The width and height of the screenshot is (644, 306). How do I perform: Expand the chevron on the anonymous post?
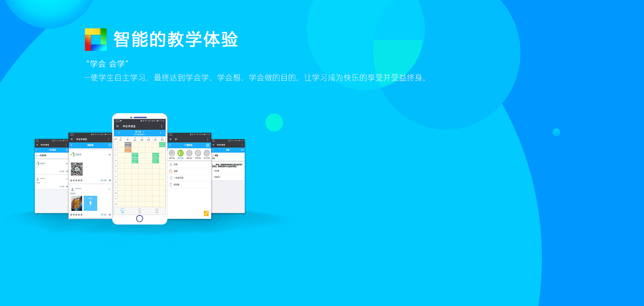point(109,189)
